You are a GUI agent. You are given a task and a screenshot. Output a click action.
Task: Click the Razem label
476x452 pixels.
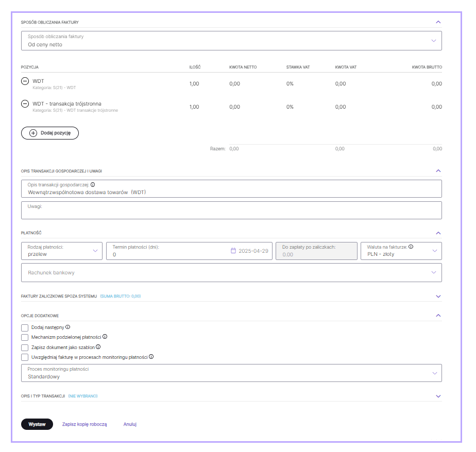218,149
